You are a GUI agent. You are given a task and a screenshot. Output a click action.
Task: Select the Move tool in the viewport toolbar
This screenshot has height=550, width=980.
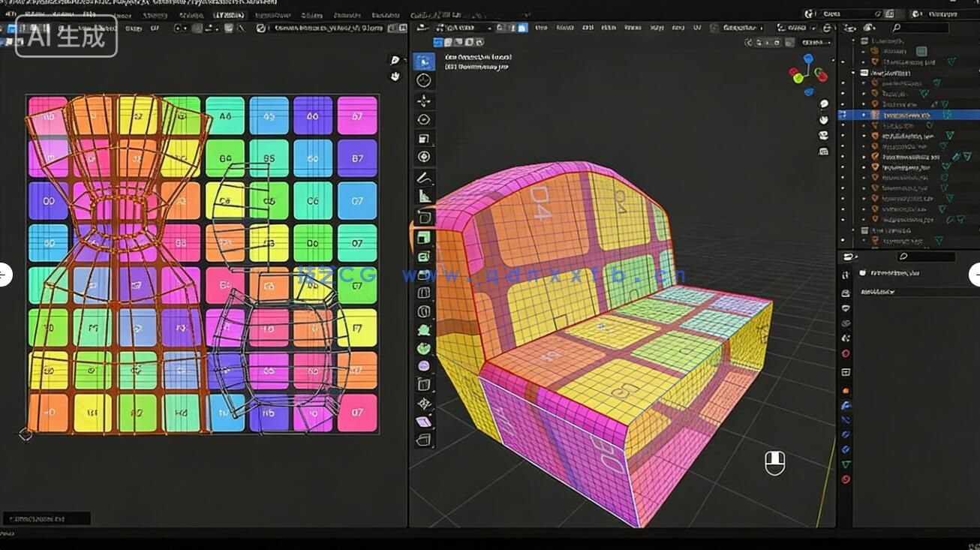click(x=424, y=101)
